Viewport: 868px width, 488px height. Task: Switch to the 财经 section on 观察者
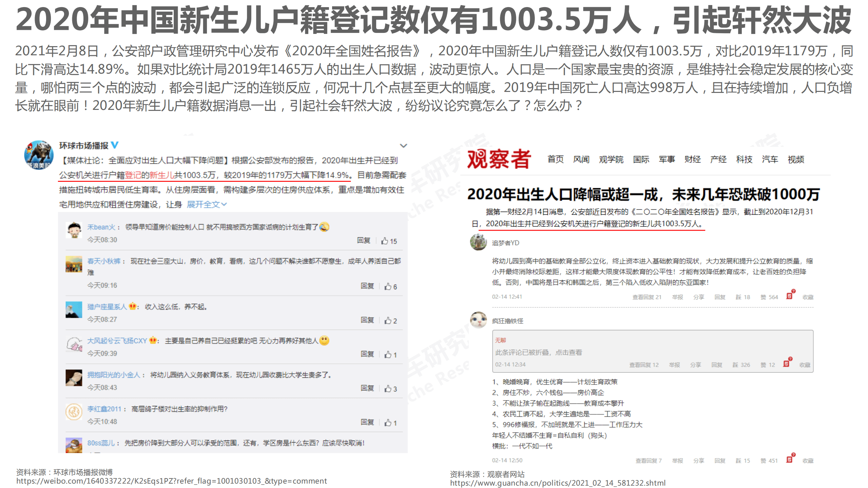point(692,159)
